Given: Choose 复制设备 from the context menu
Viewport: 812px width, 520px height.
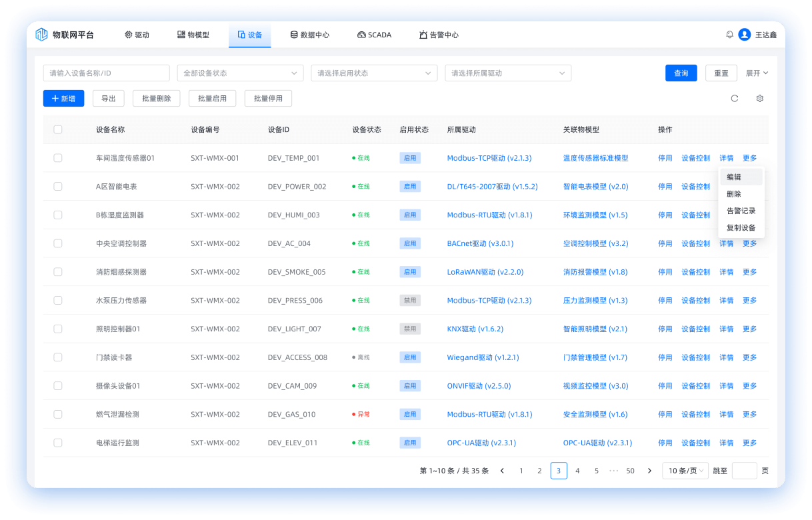Looking at the screenshot, I should [x=741, y=228].
